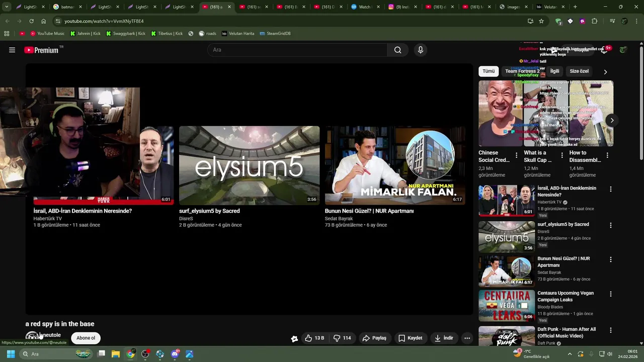Open Jahrein | Kick bookmark

(86, 33)
